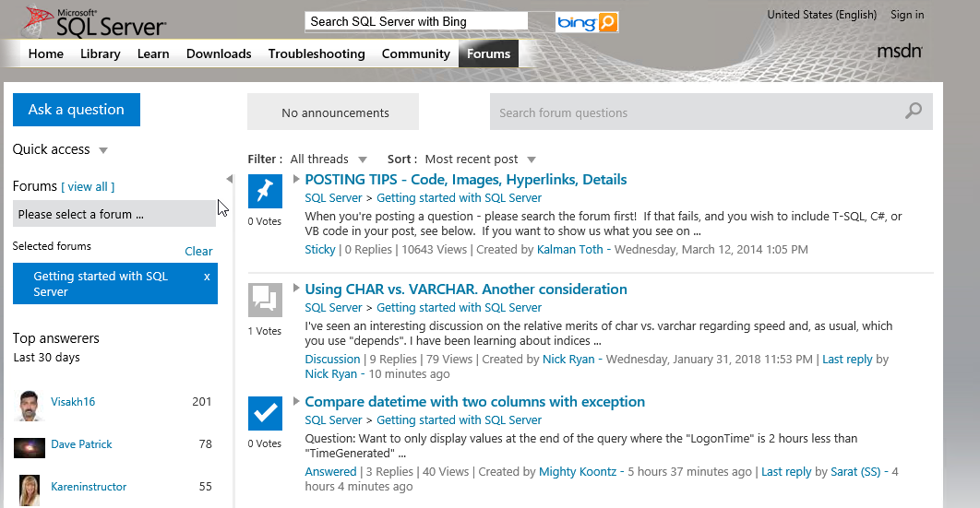Image resolution: width=980 pixels, height=508 pixels.
Task: Clear the selected forums
Action: pos(198,251)
